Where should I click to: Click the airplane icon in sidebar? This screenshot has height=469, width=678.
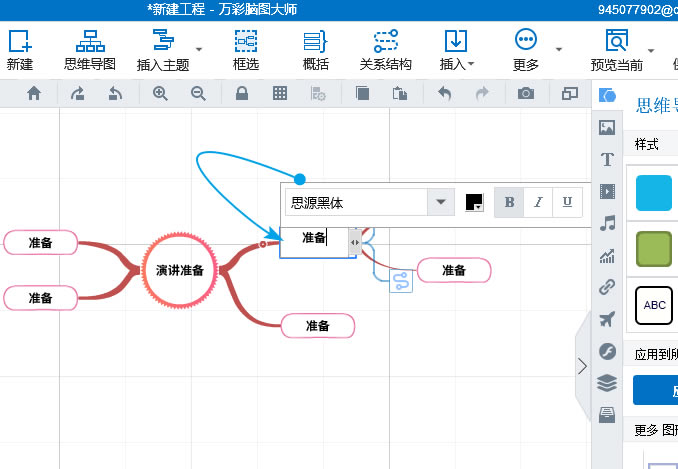pyautogui.click(x=607, y=319)
